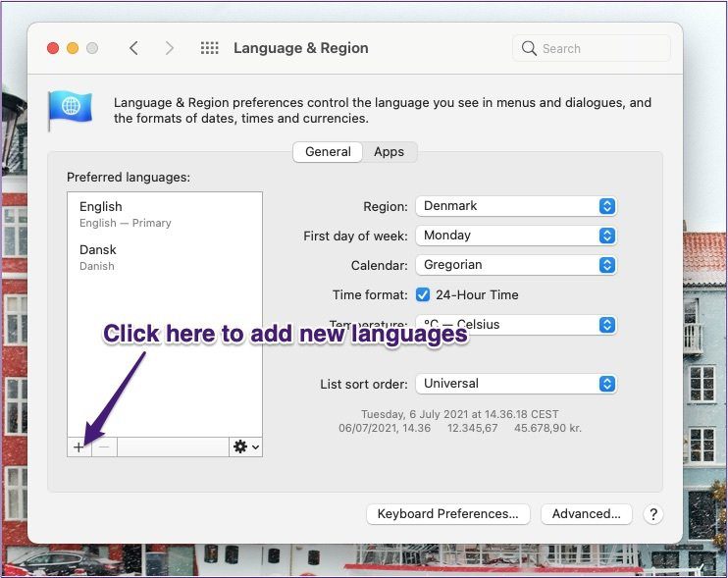Viewport: 728px width, 578px height.
Task: Expand the First day of week dropdown
Action: tap(516, 236)
